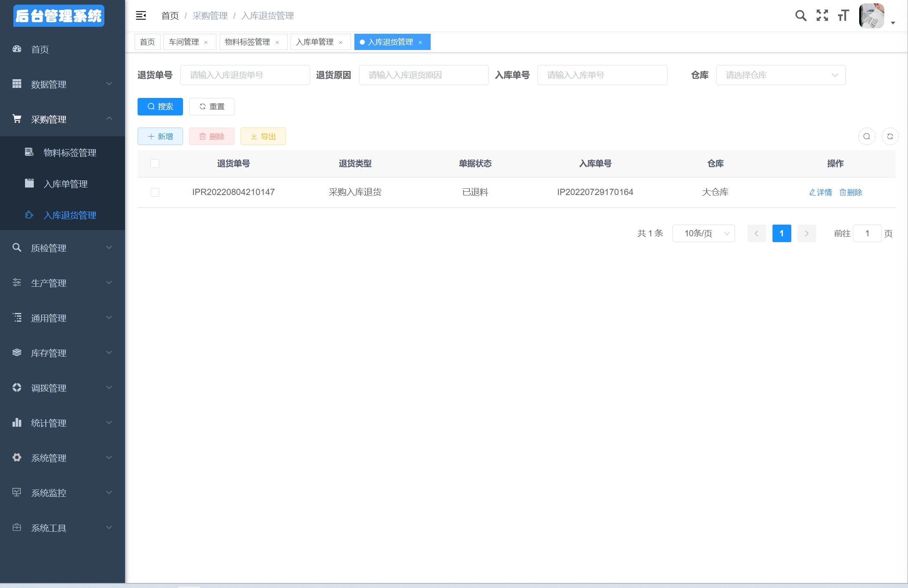Switch to the 物料标签管理 tab
This screenshot has height=588, width=908.
[247, 42]
